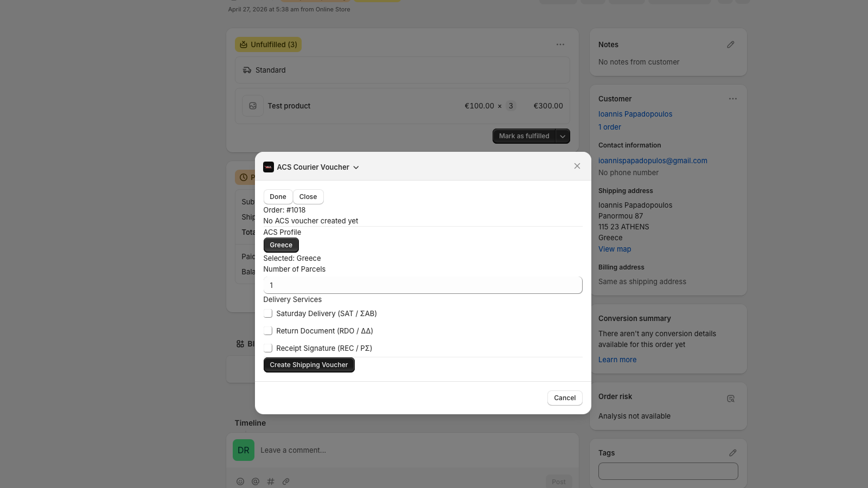Click the attach file paperclip icon
The height and width of the screenshot is (488, 868).
click(286, 481)
